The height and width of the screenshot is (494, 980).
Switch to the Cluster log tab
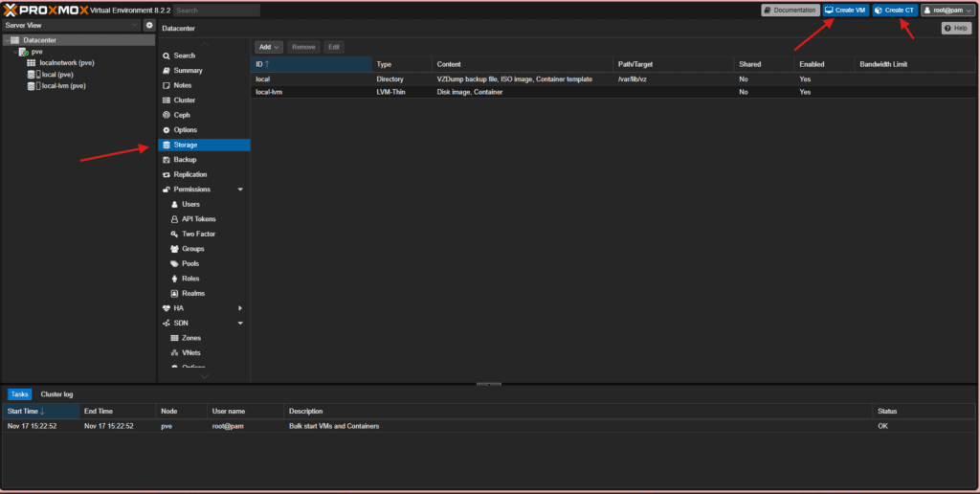click(56, 394)
